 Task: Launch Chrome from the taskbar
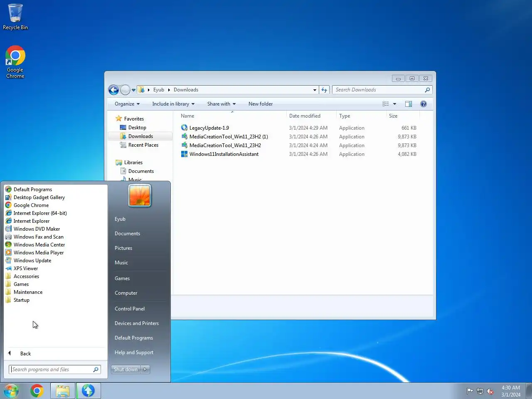tap(37, 391)
